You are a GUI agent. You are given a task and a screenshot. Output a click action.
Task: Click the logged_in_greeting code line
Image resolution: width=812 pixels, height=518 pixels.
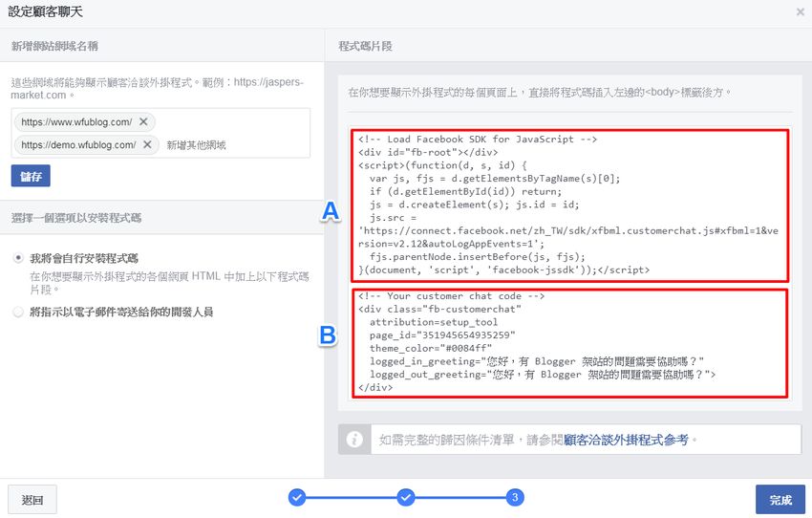[x=537, y=361]
